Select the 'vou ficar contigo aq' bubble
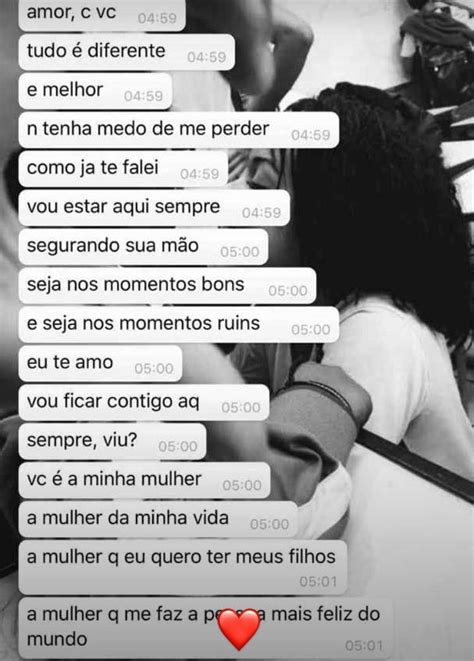The width and height of the screenshot is (474, 661). pyautogui.click(x=144, y=402)
